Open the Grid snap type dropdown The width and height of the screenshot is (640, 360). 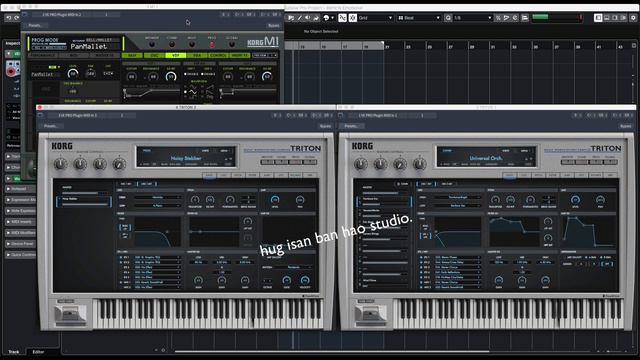coord(375,18)
